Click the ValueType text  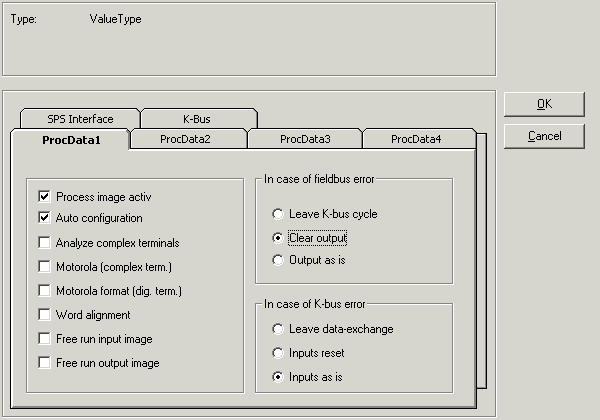(x=116, y=19)
